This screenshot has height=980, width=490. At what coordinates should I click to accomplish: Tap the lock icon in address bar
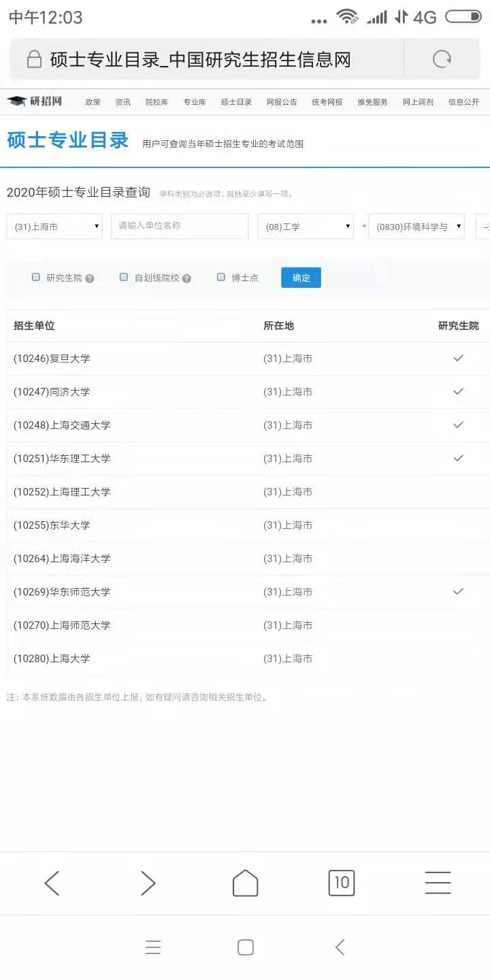point(33,60)
